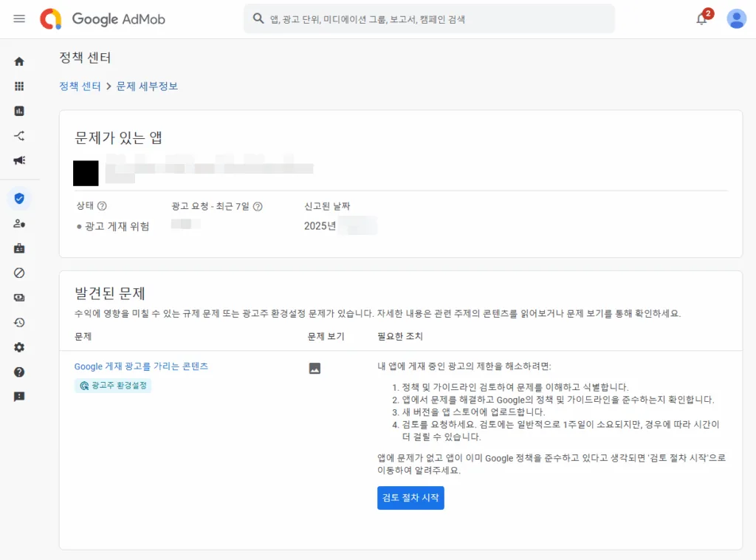Open Mediation sidebar icon
Screen dimensions: 756x560
click(x=19, y=135)
